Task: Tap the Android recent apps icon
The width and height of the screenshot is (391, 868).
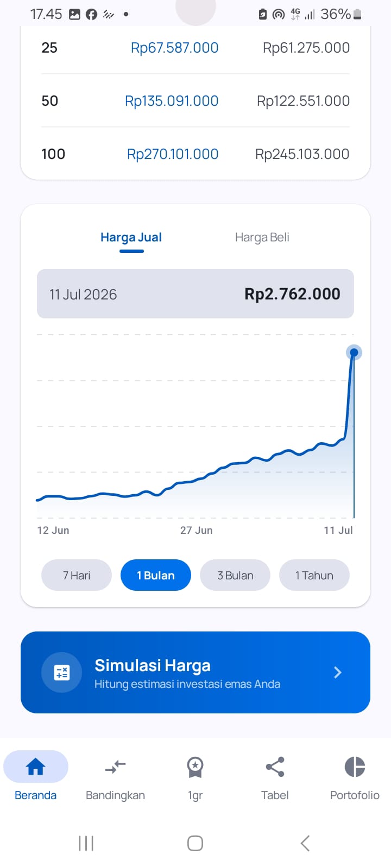Action: click(x=86, y=843)
